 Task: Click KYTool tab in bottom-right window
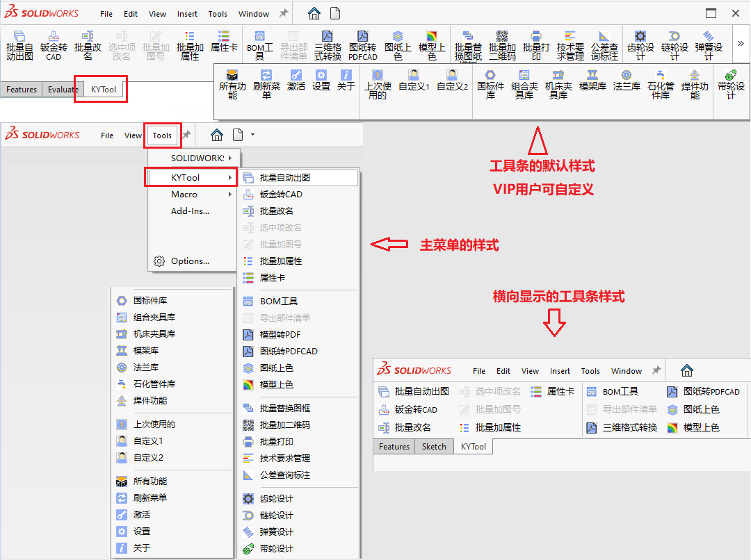coord(474,447)
